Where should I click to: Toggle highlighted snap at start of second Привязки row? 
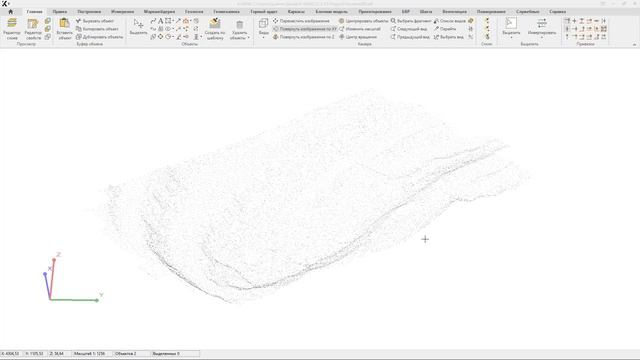pos(567,29)
